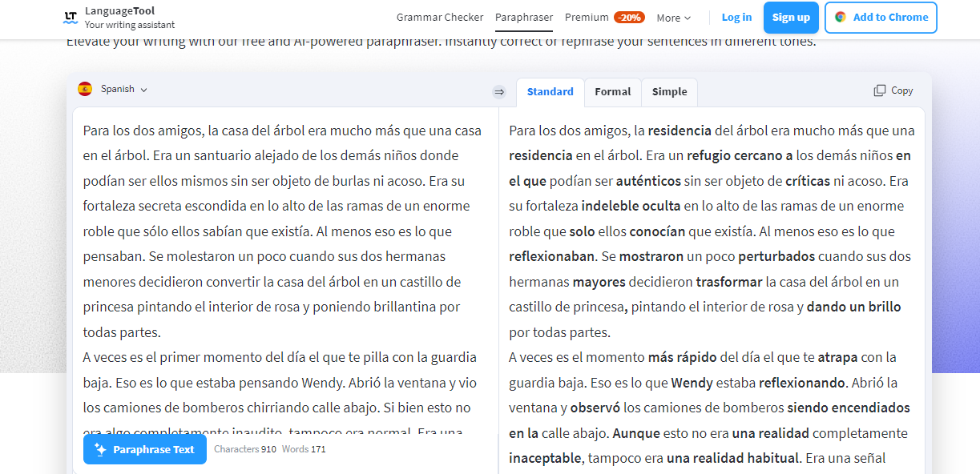
Task: Click the LanguageTool logo icon
Action: (71, 17)
